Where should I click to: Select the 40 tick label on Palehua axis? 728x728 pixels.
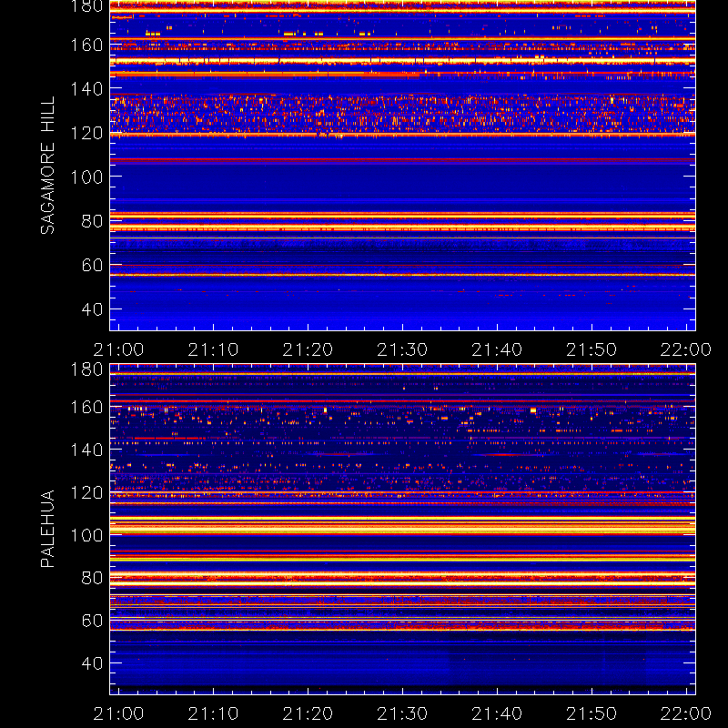(x=93, y=663)
